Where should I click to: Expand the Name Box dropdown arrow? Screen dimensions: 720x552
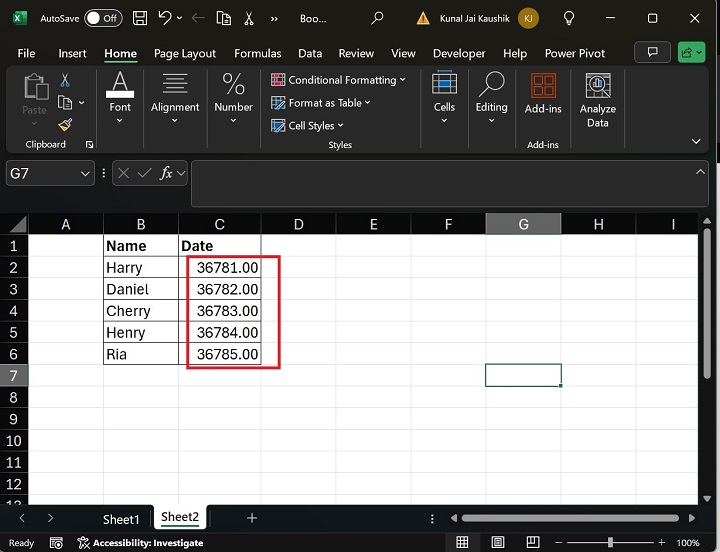point(85,174)
